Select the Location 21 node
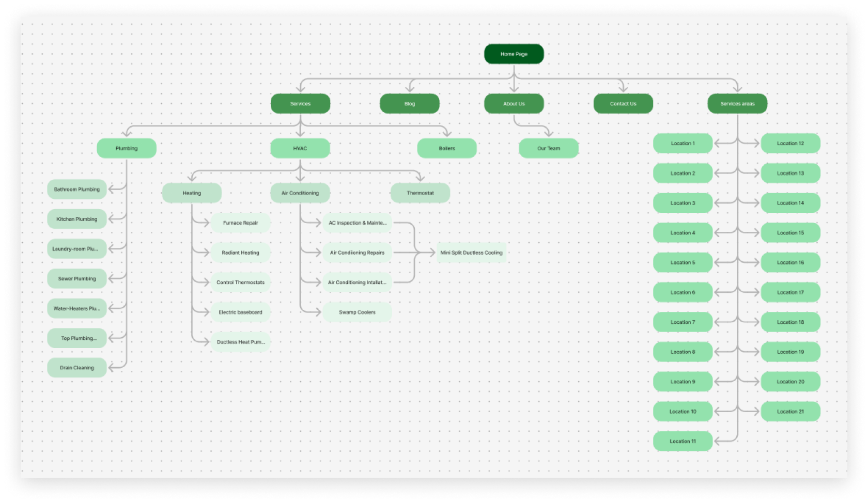The image size is (868, 503). 790,412
